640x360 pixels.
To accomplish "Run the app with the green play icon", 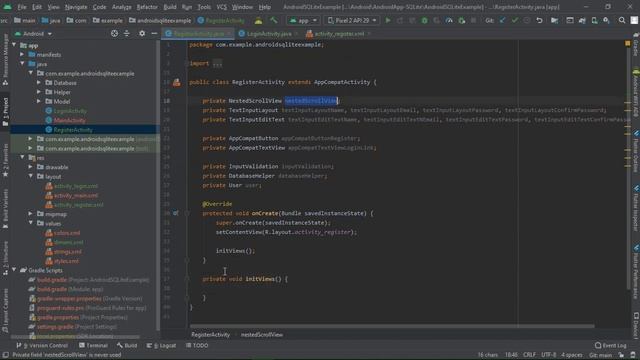I will point(388,20).
